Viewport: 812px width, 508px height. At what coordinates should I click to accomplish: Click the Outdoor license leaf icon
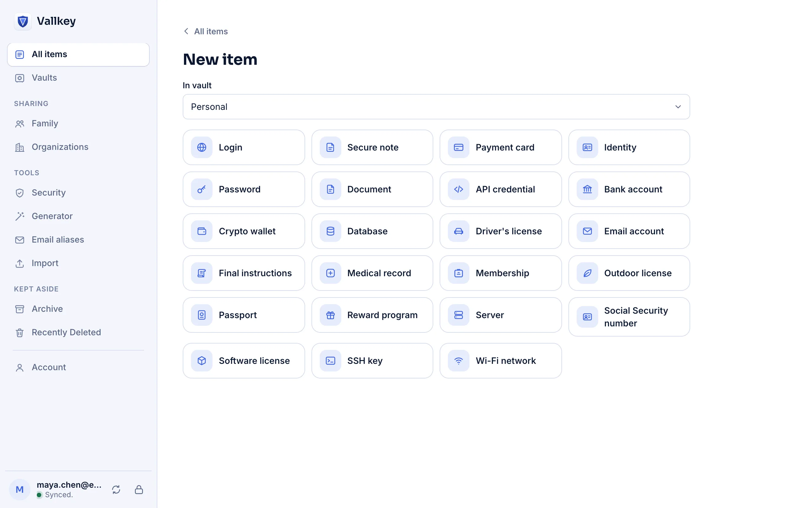[x=587, y=273]
